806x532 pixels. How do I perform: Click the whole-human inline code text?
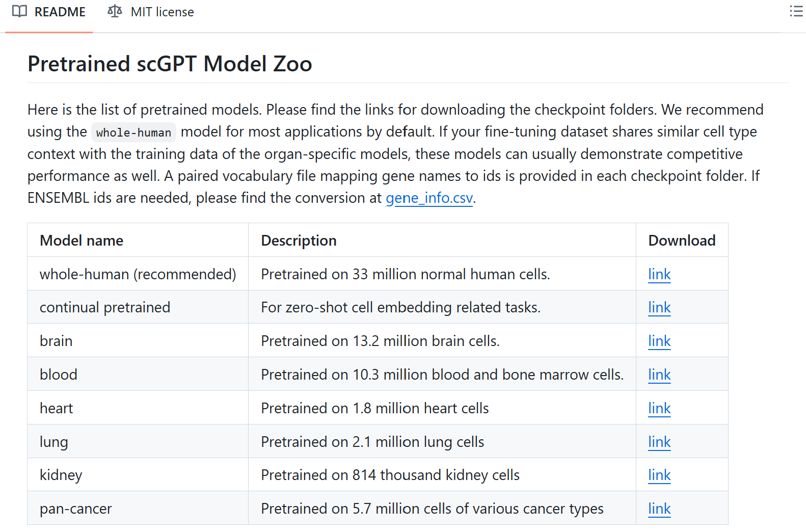(x=133, y=132)
